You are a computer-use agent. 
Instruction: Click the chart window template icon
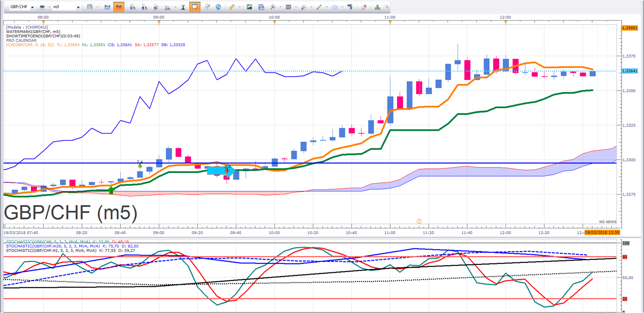pos(261,7)
